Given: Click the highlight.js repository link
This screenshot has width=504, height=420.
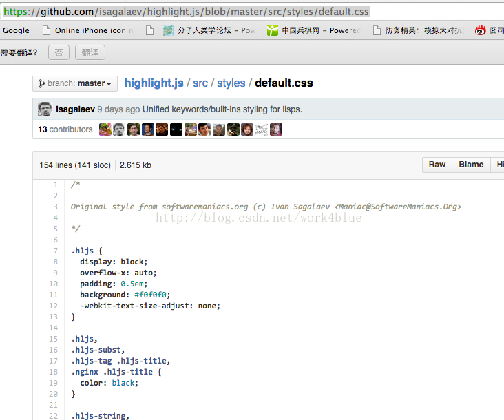Looking at the screenshot, I should tap(154, 83).
